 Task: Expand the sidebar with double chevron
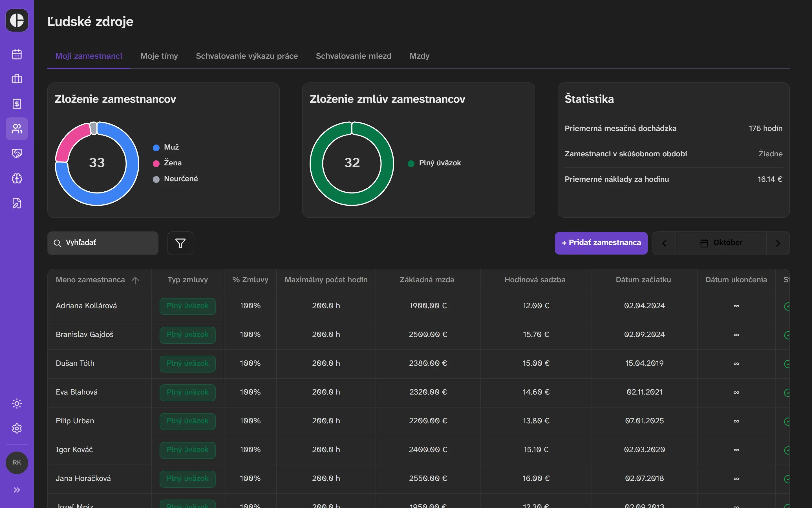coord(17,490)
